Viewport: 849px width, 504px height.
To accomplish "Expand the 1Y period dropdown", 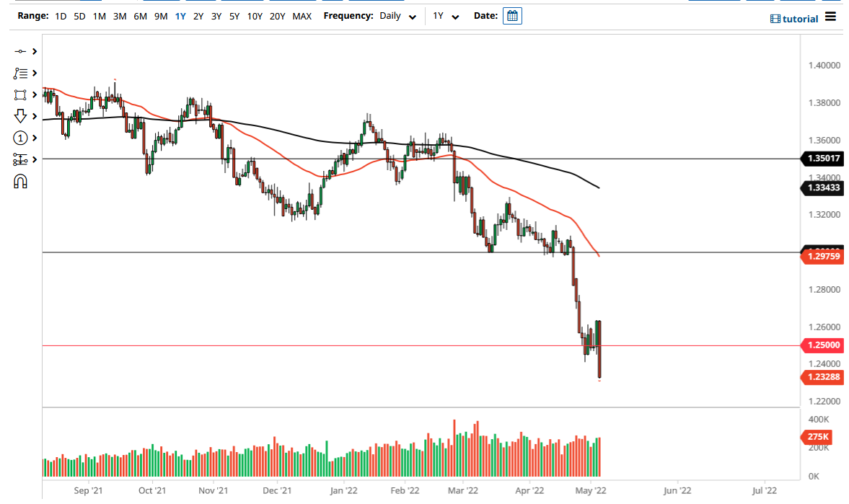I will click(455, 15).
